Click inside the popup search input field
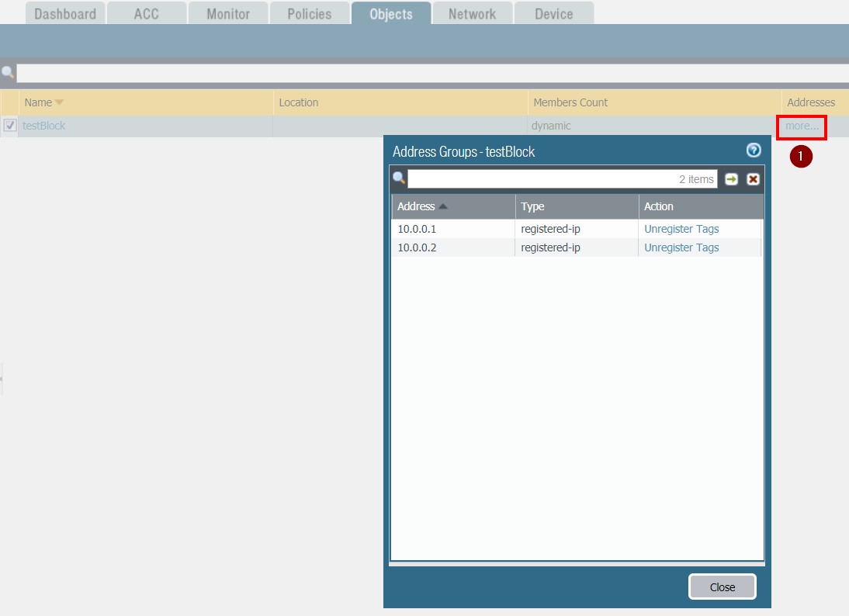This screenshot has height=616, width=849. click(x=559, y=178)
